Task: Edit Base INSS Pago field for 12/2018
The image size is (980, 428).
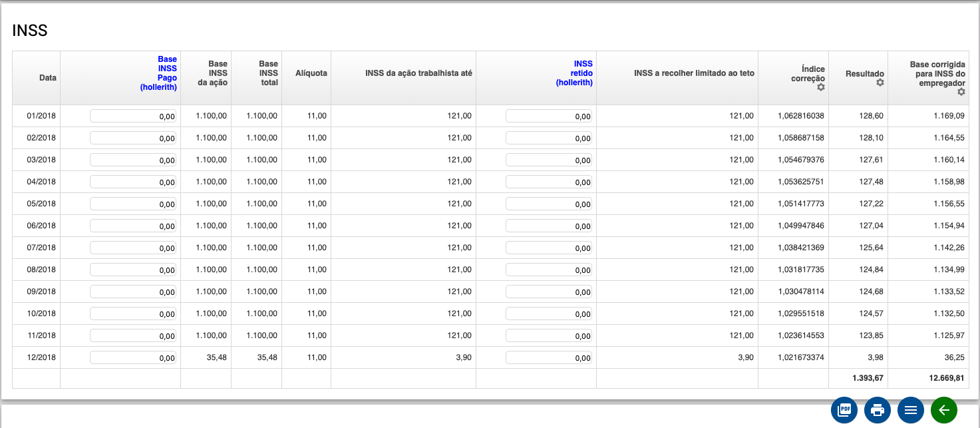Action: pyautogui.click(x=133, y=357)
